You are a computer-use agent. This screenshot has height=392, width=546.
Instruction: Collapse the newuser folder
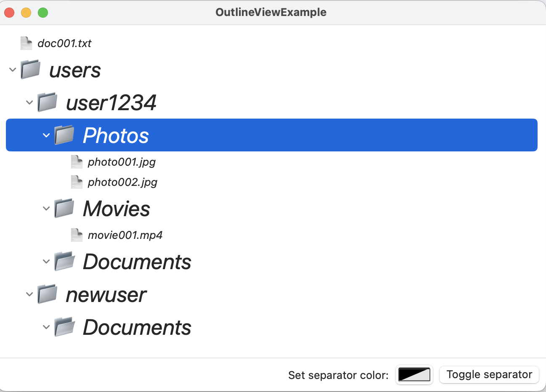29,294
